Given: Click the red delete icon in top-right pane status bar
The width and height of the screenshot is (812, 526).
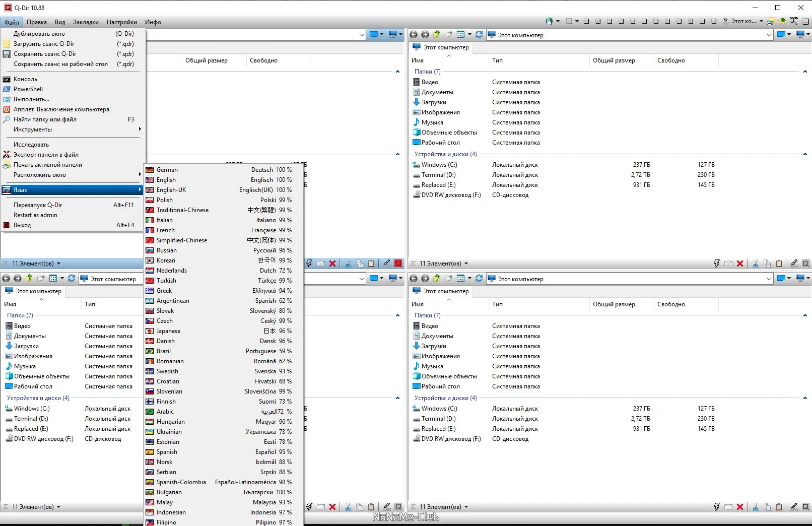Looking at the screenshot, I should point(740,264).
